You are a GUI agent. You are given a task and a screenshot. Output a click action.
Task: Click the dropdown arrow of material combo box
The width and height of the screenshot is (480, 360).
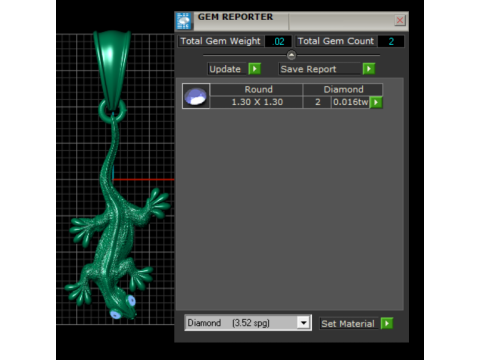[x=303, y=323]
